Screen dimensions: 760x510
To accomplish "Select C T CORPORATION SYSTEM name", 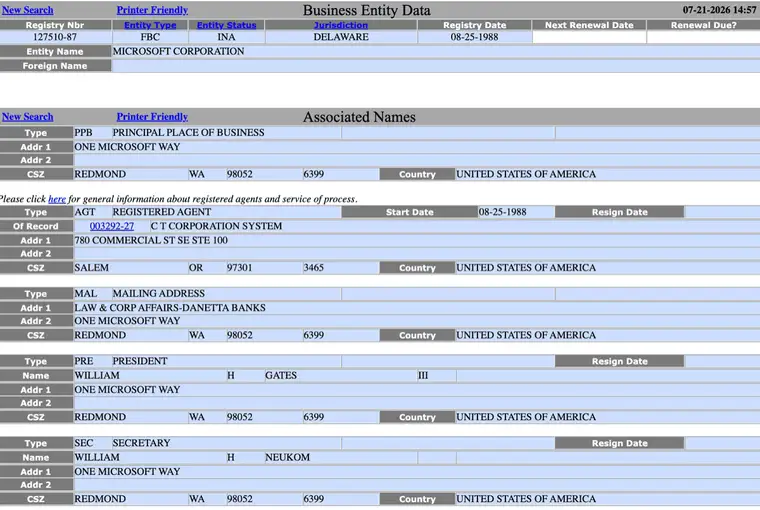I will [x=216, y=226].
